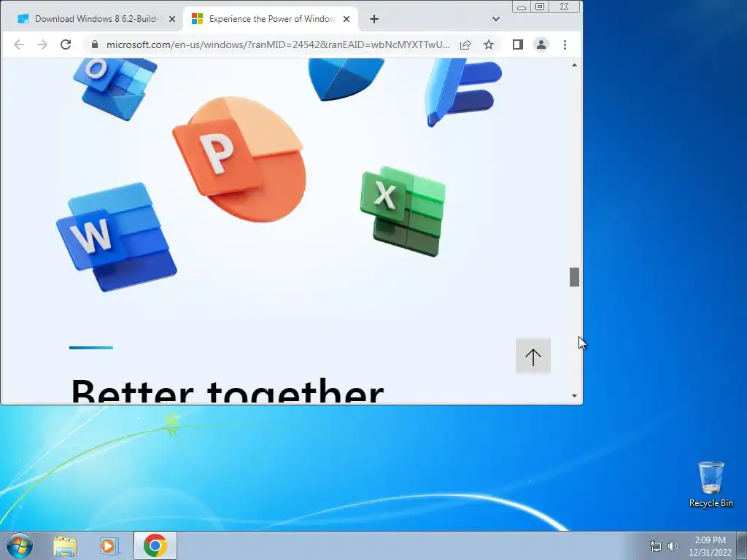Image resolution: width=747 pixels, height=560 pixels.
Task: Open a new tab with the plus button
Action: coord(374,19)
